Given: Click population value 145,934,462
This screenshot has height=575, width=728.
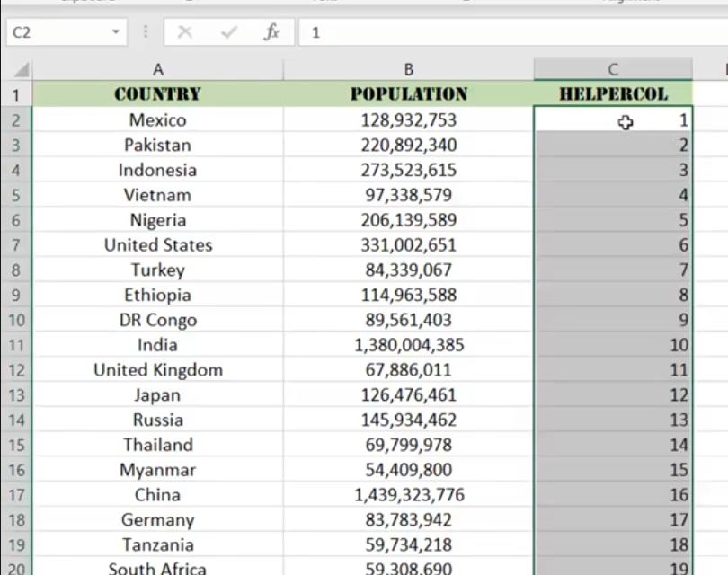Looking at the screenshot, I should coord(409,420).
